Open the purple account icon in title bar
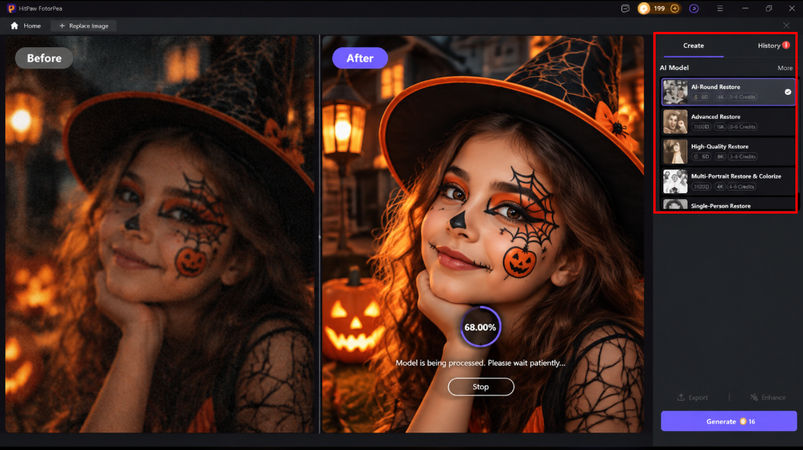This screenshot has height=450, width=803. coord(694,8)
